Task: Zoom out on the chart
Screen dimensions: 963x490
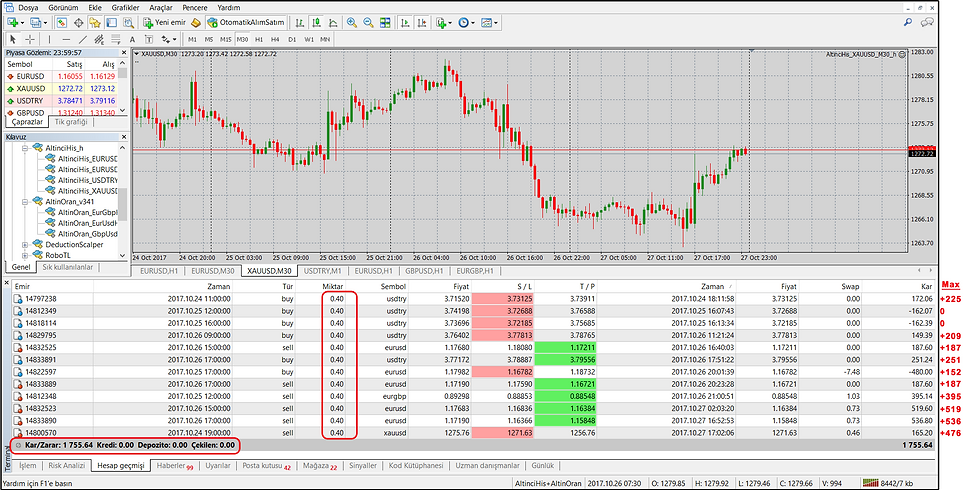Action: pos(368,23)
